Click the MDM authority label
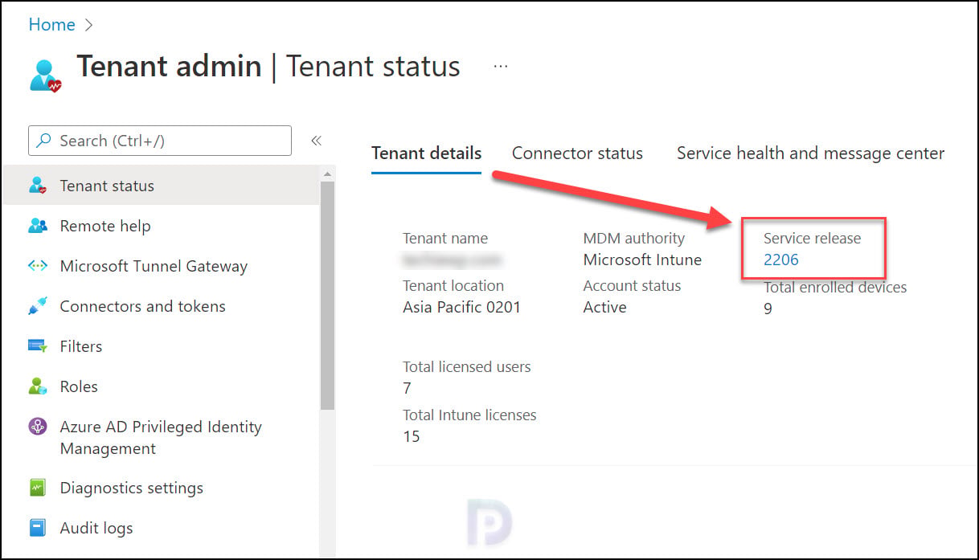 click(x=633, y=238)
